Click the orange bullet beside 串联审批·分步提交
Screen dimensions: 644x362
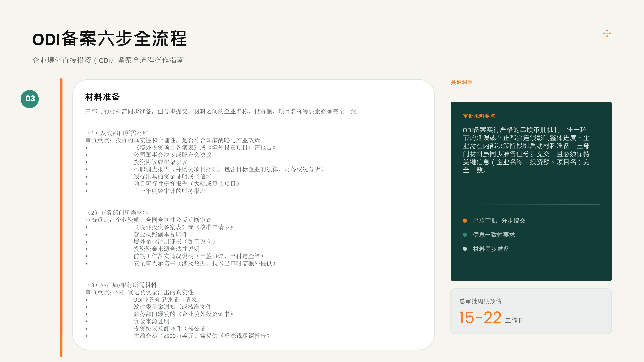click(465, 221)
